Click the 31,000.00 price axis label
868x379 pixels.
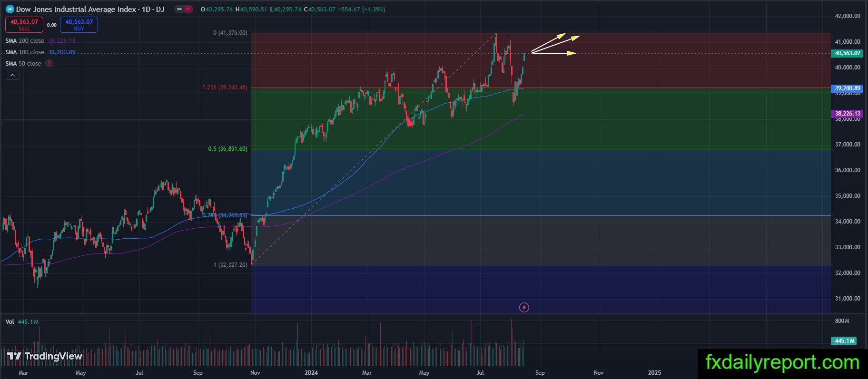coord(848,299)
